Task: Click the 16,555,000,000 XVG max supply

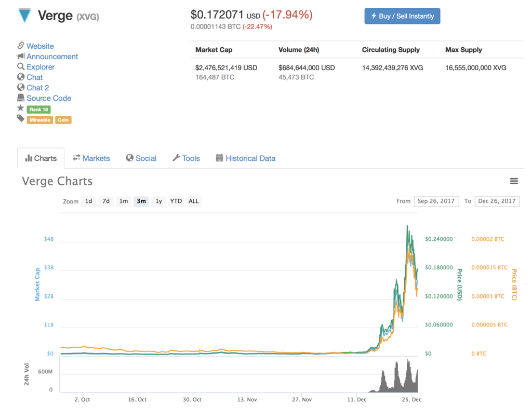Action: [x=476, y=68]
